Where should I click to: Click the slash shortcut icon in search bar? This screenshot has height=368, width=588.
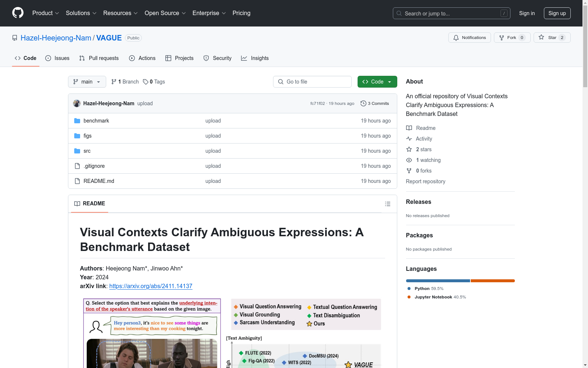tap(504, 13)
